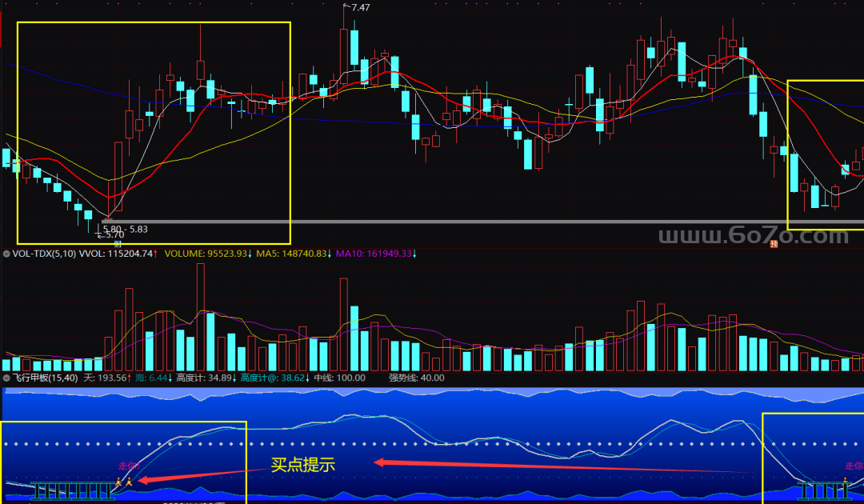Click the gray horizontal support line at 5.80
This screenshot has height=504, width=864.
click(x=480, y=221)
